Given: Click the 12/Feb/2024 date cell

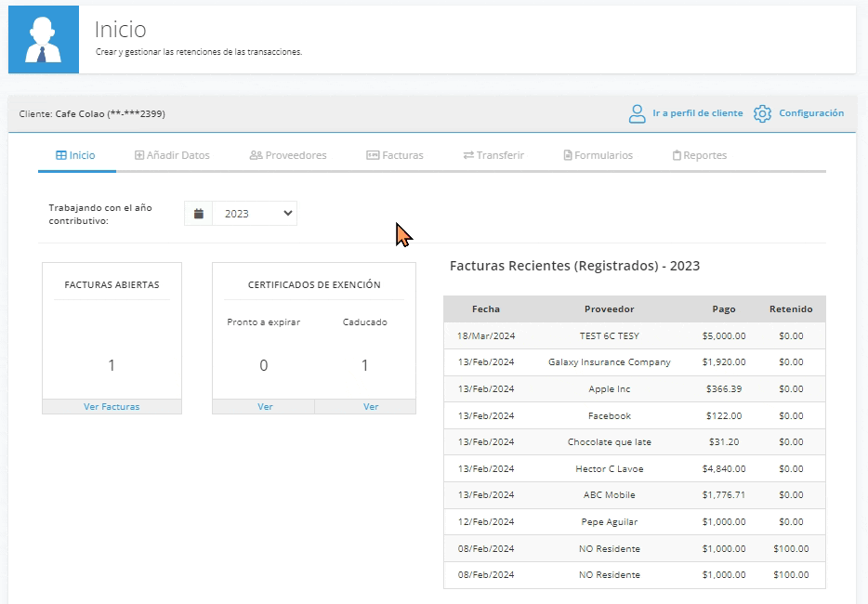Looking at the screenshot, I should pos(486,521).
